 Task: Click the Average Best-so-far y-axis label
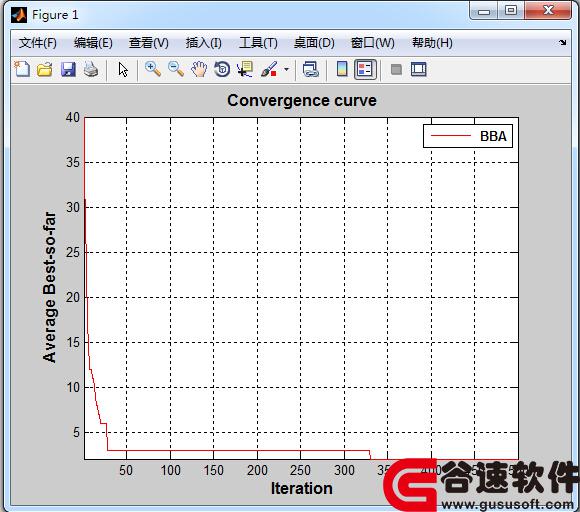tap(50, 287)
